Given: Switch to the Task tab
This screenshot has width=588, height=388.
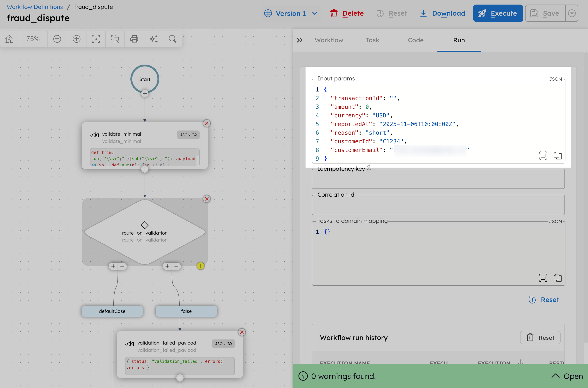Looking at the screenshot, I should click(372, 40).
